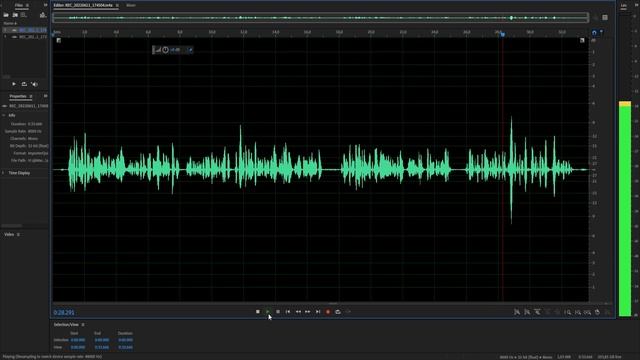Click the playhead marker on timeline ruler
The width and height of the screenshot is (640, 360).
click(x=502, y=35)
